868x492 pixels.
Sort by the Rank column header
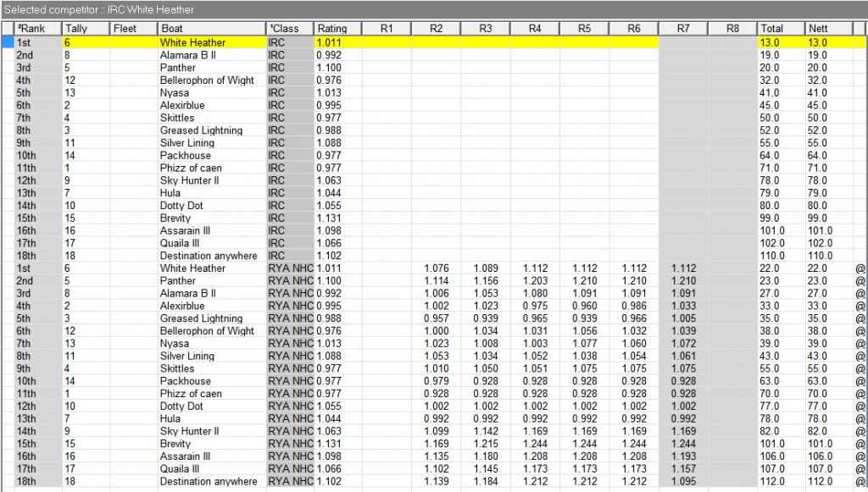38,29
